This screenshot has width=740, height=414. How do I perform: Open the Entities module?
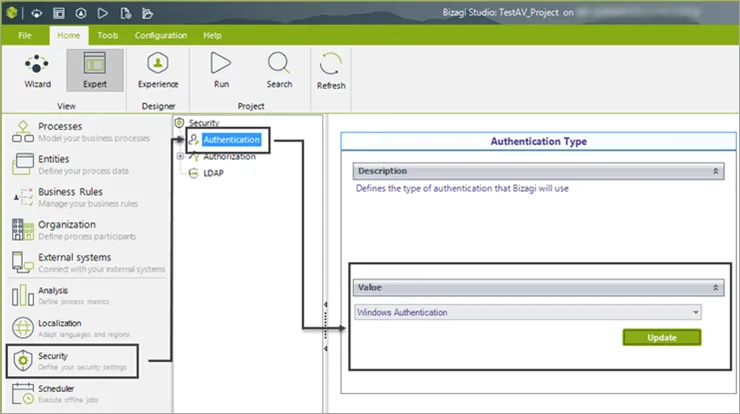coord(70,164)
